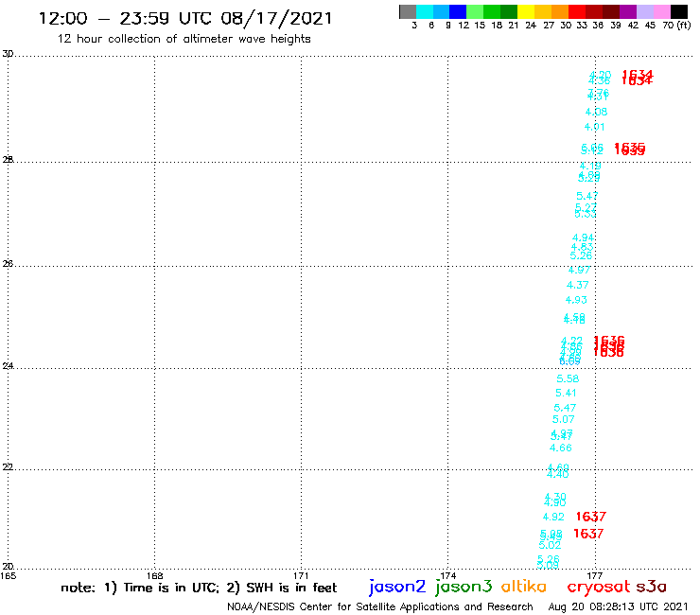Click the wave height value 4.37

pos(578,285)
